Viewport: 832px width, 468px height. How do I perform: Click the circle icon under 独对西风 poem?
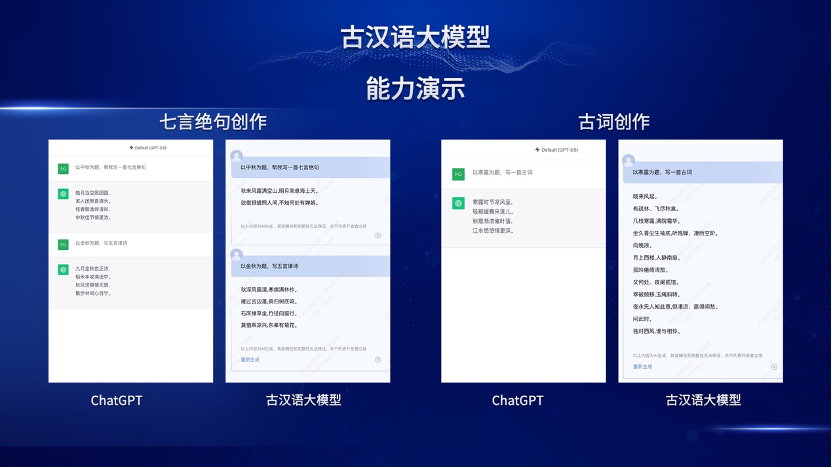pos(774,367)
